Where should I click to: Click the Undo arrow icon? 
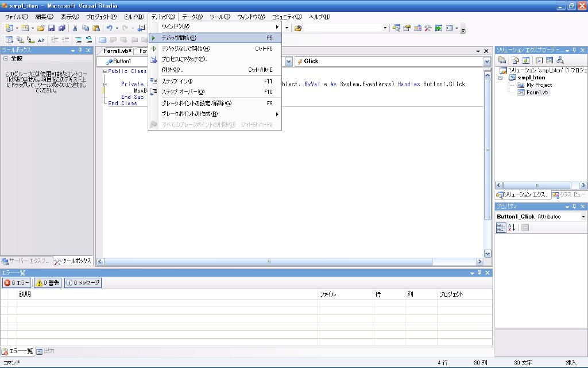(110, 28)
